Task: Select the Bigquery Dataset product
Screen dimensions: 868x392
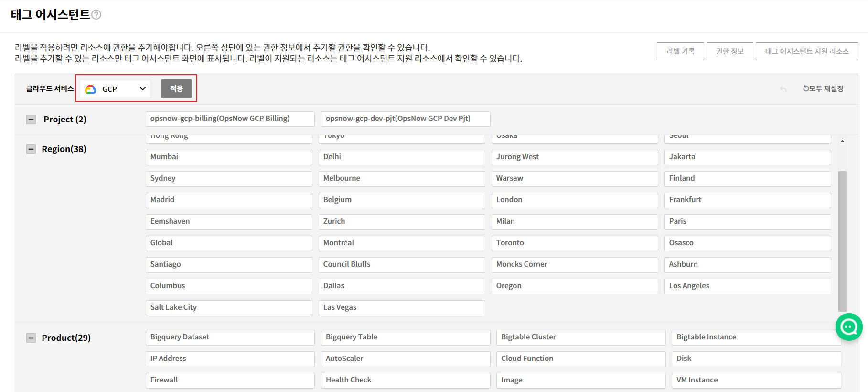Action: coord(230,338)
